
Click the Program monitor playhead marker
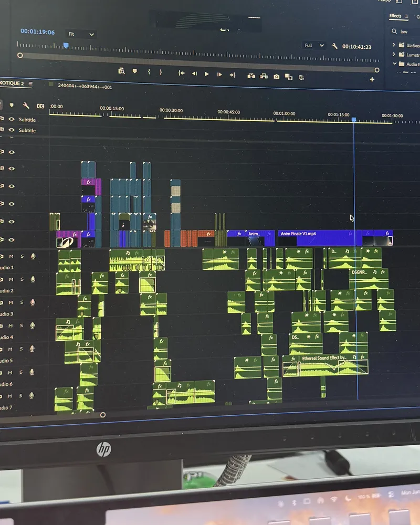point(66,46)
